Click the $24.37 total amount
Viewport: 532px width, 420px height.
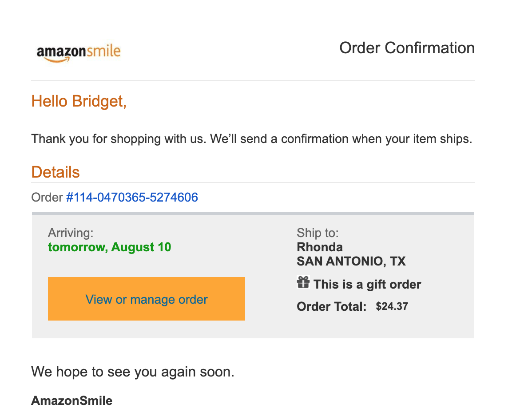(x=392, y=306)
